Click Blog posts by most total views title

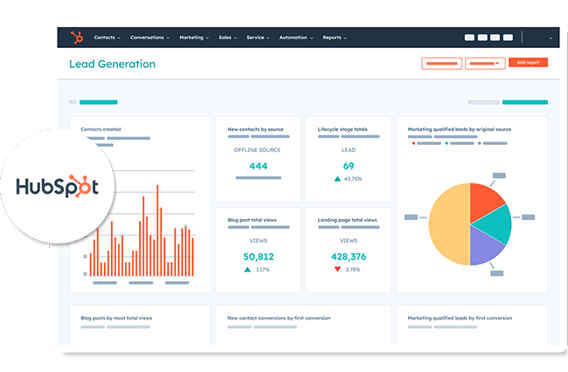(116, 318)
